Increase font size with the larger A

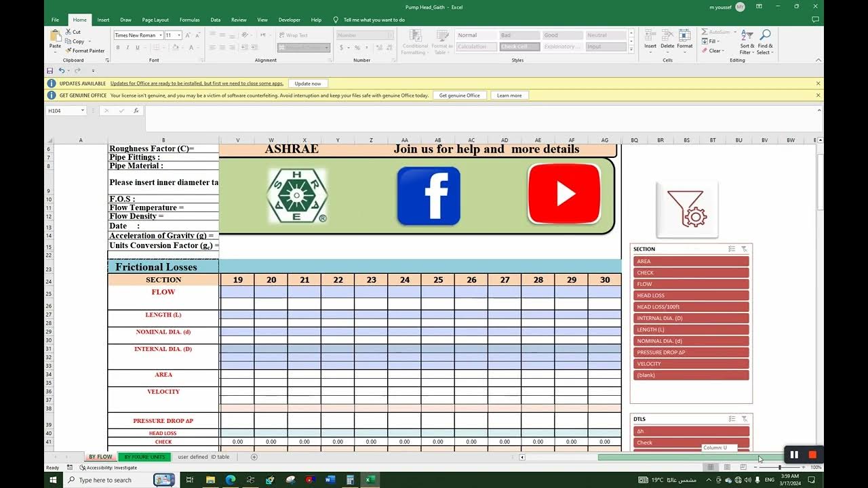click(188, 35)
